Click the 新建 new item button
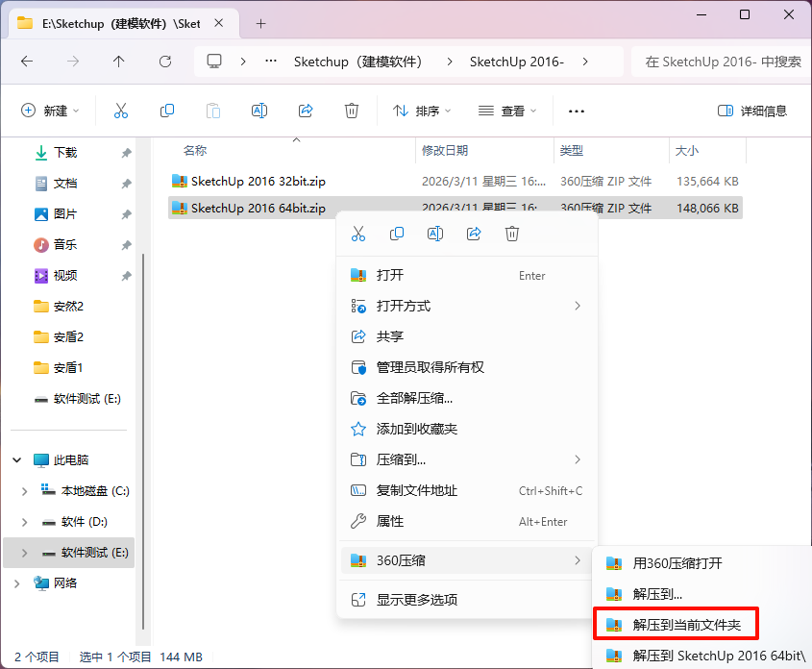 point(50,111)
